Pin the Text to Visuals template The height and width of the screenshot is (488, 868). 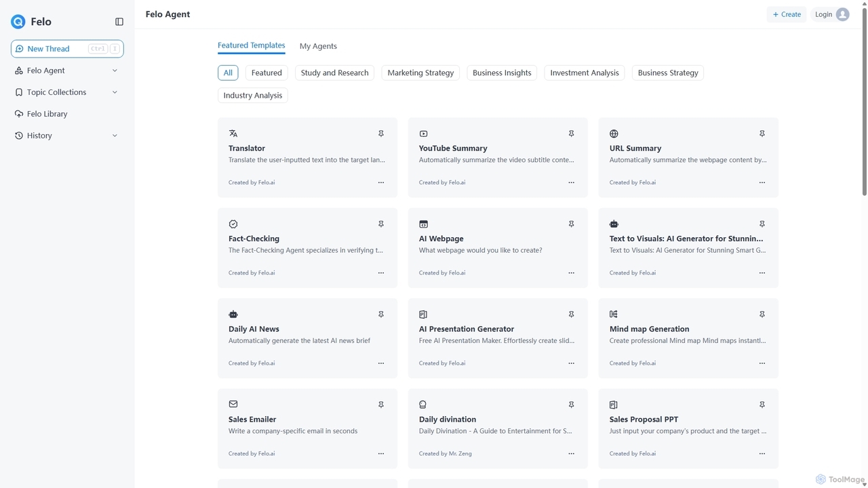pos(762,224)
